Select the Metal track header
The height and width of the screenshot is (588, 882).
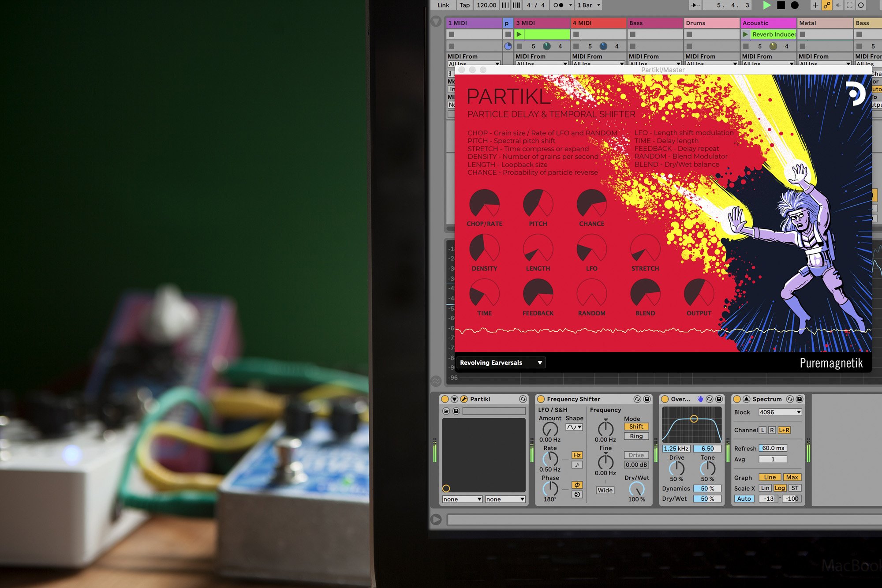[825, 23]
